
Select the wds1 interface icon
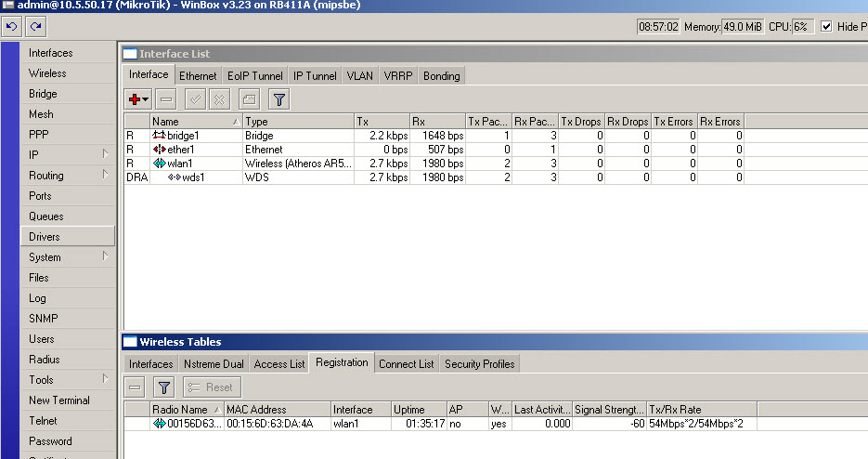coord(175,177)
